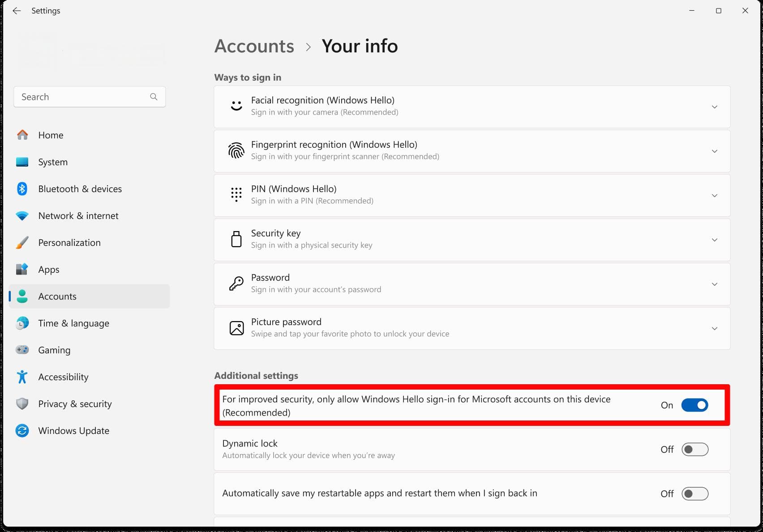763x532 pixels.
Task: Click 'Automatically lock your device when you're away' text
Action: pos(309,455)
